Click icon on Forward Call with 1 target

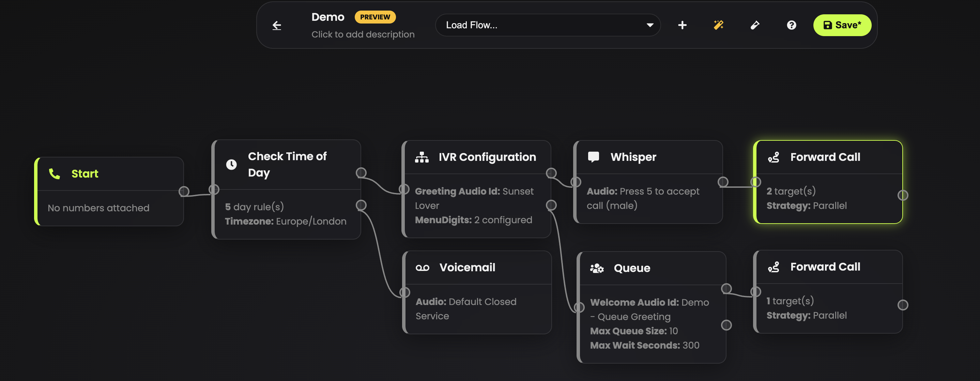pyautogui.click(x=774, y=267)
